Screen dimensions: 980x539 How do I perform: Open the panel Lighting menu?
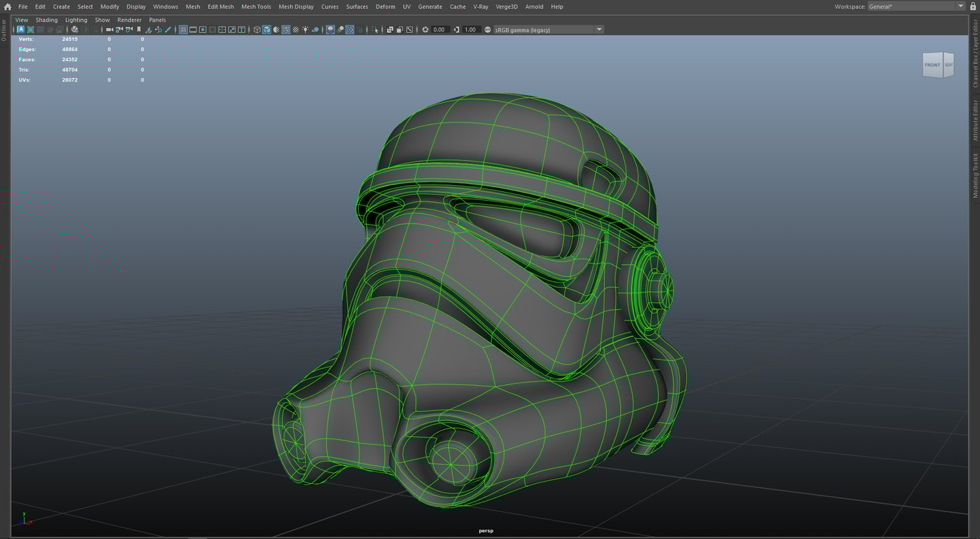pyautogui.click(x=76, y=20)
